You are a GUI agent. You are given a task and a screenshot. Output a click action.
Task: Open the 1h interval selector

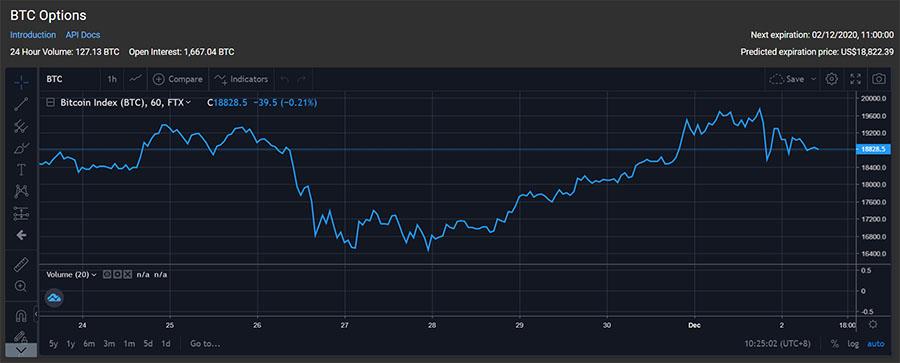(112, 79)
